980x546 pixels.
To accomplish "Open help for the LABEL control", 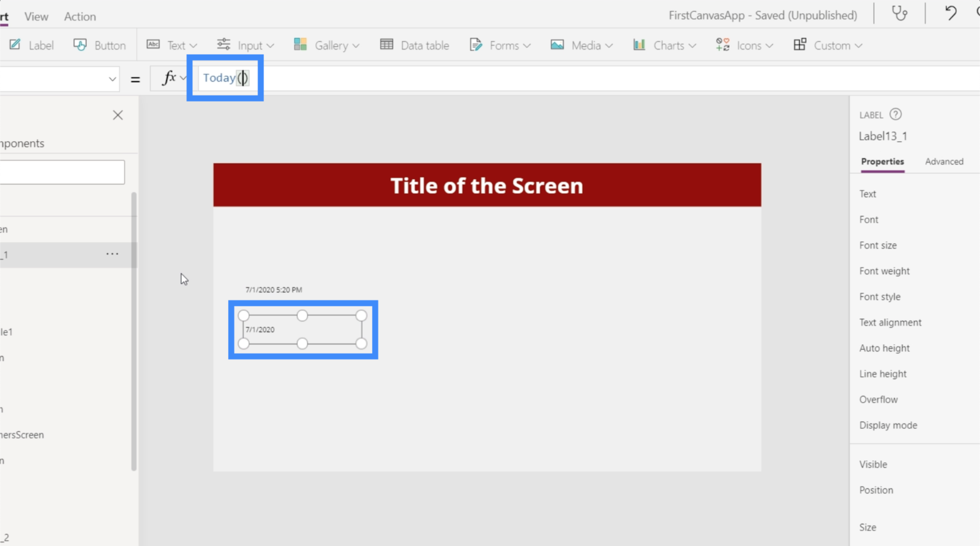I will [895, 114].
